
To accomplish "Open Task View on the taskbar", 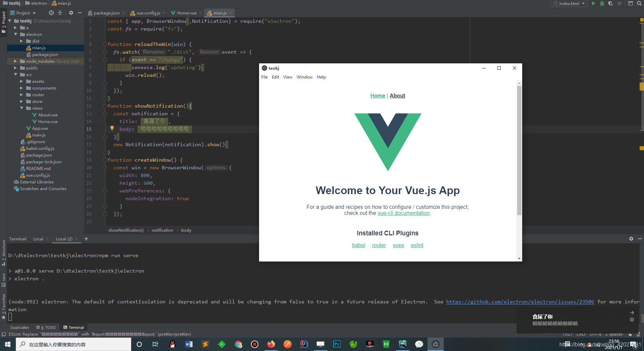I will 155,344.
